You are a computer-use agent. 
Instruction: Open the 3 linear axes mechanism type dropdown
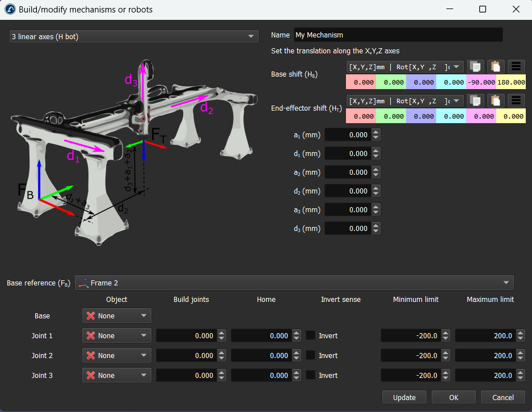click(x=134, y=36)
